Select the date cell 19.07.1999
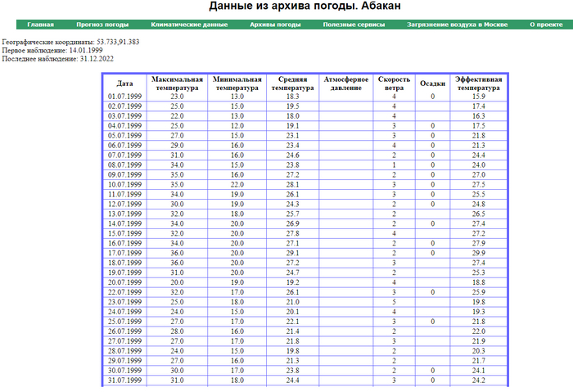Viewport: 573px width, 392px height. [x=124, y=273]
